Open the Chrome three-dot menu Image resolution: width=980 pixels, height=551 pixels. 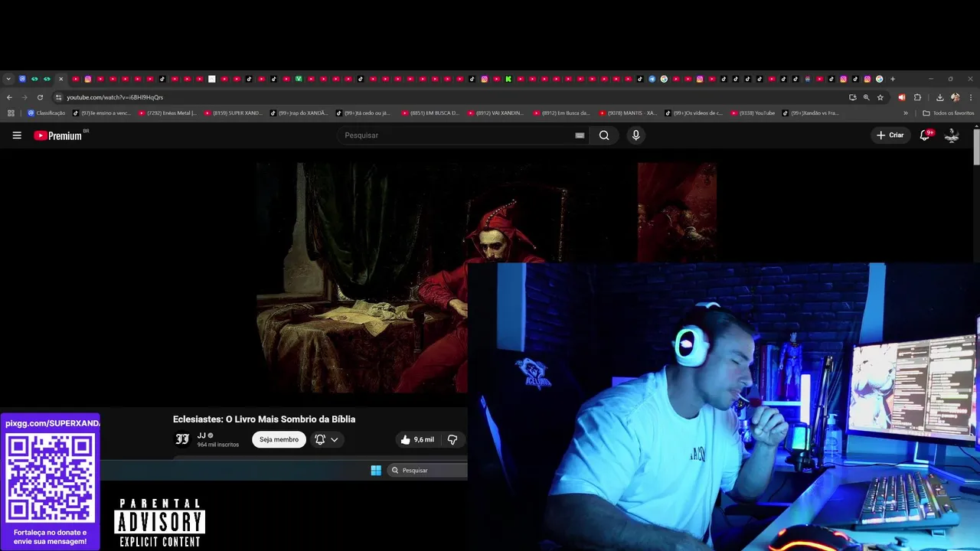pyautogui.click(x=971, y=97)
